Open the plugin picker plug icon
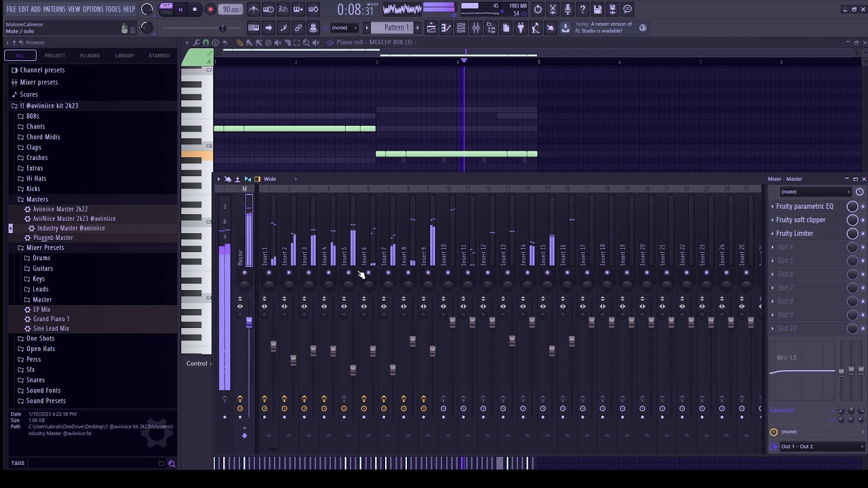Image resolution: width=868 pixels, height=488 pixels. (x=521, y=28)
